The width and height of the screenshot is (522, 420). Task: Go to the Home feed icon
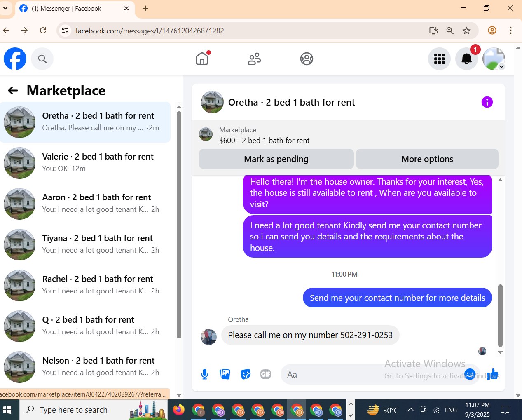tap(202, 59)
